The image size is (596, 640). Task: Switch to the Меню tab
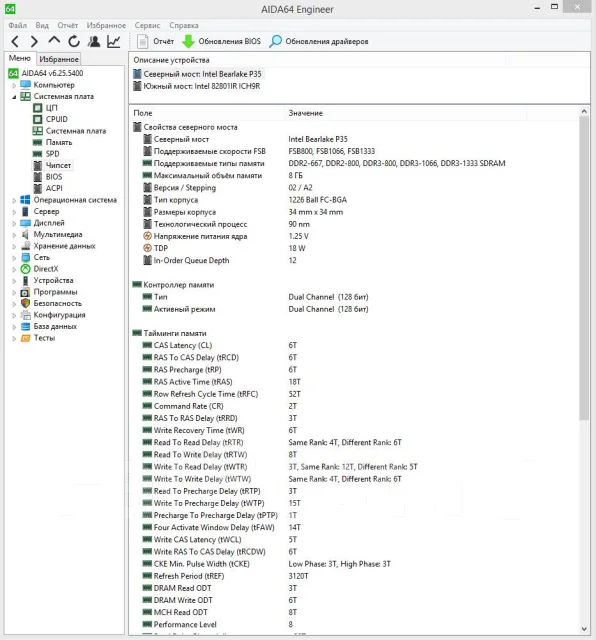tap(20, 58)
